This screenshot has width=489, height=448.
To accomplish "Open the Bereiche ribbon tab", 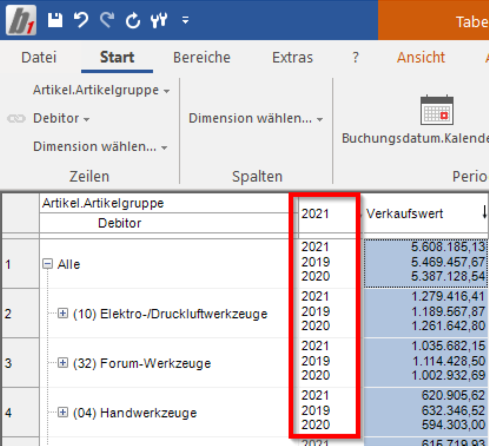I will [202, 57].
